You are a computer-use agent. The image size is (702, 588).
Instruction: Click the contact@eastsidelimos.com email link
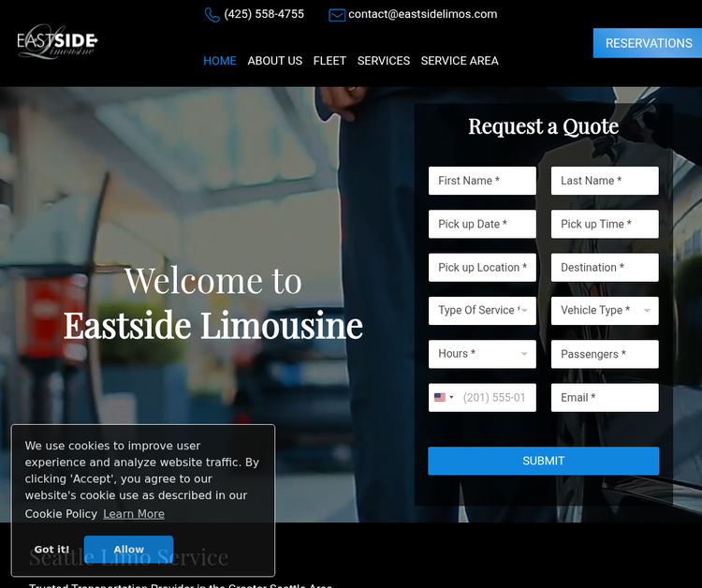coord(423,14)
